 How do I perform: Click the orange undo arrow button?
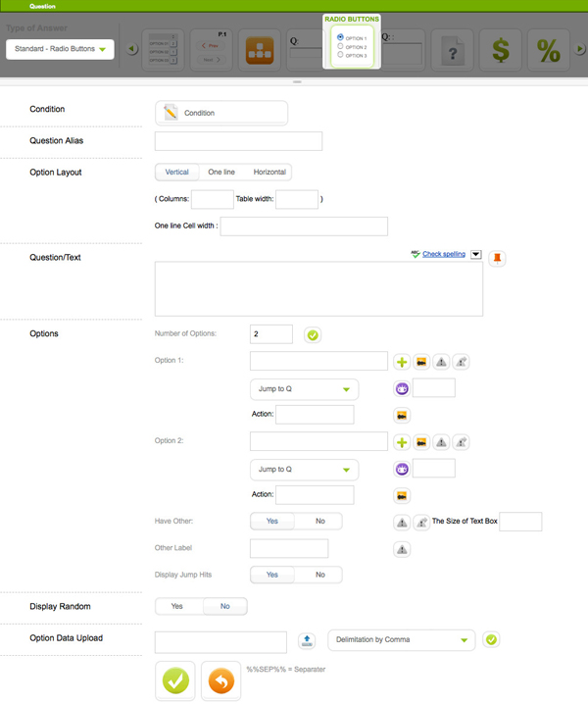click(220, 680)
